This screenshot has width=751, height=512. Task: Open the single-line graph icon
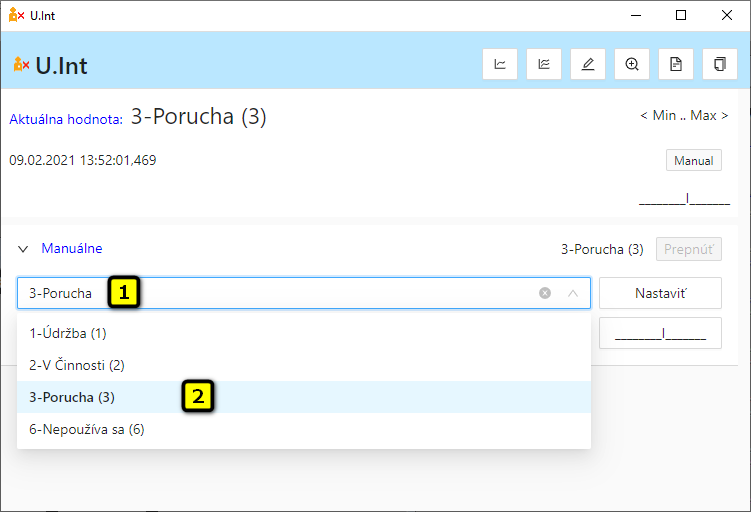pos(500,64)
